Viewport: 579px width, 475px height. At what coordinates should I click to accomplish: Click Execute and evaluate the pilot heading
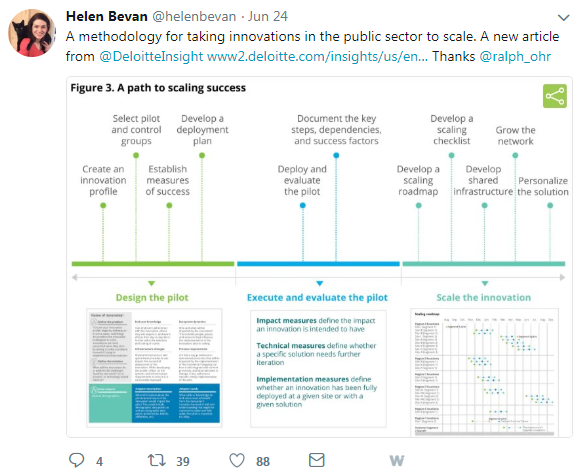(x=318, y=298)
